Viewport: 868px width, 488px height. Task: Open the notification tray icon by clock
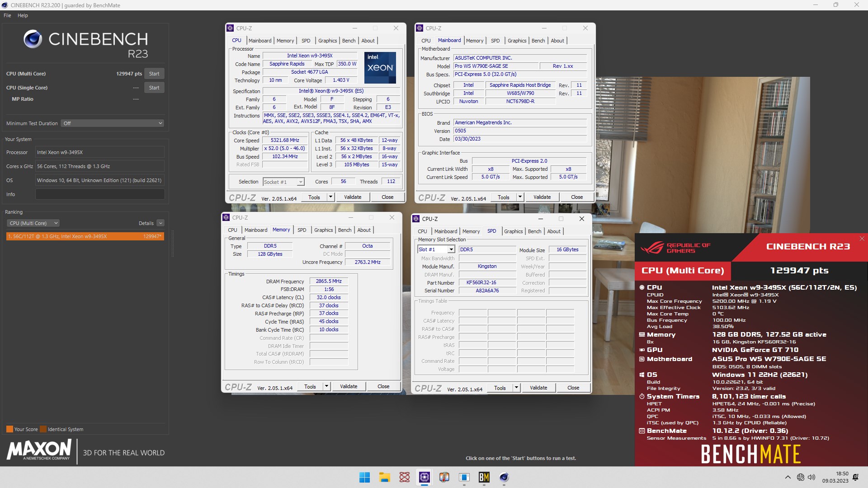coord(855,477)
